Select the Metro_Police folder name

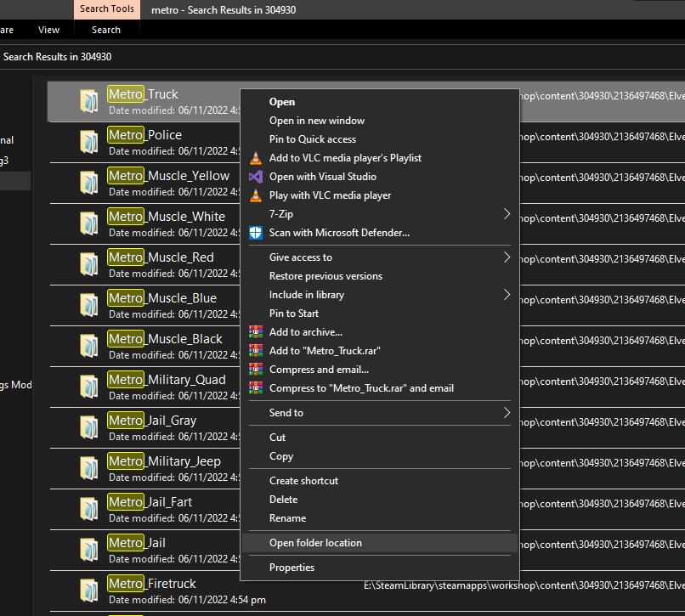[x=144, y=135]
